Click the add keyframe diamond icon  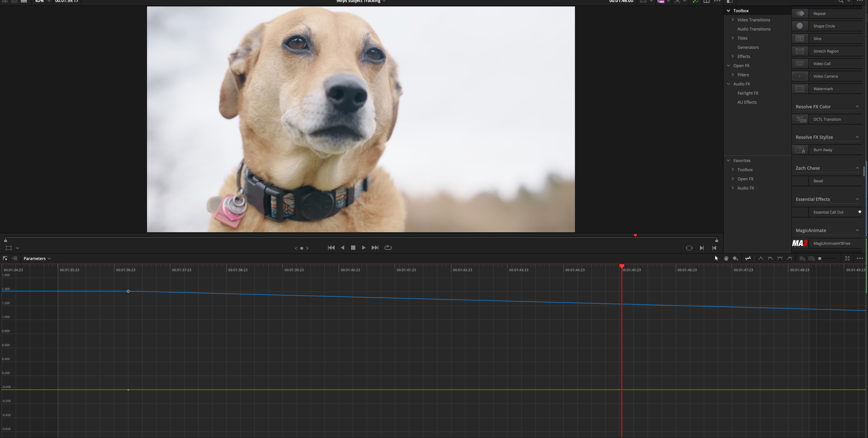736,258
